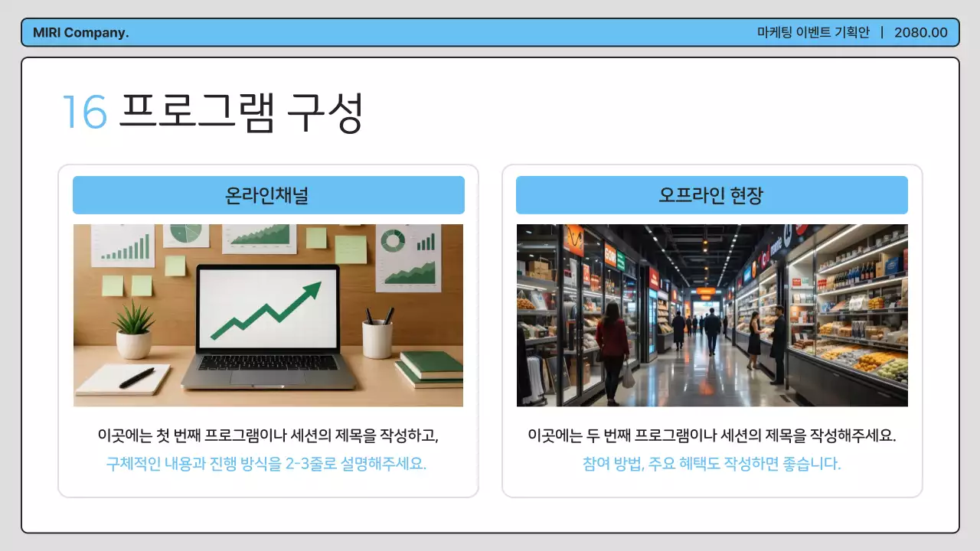Select the first description line in the online card
Screen dimensions: 980x551
268,436
